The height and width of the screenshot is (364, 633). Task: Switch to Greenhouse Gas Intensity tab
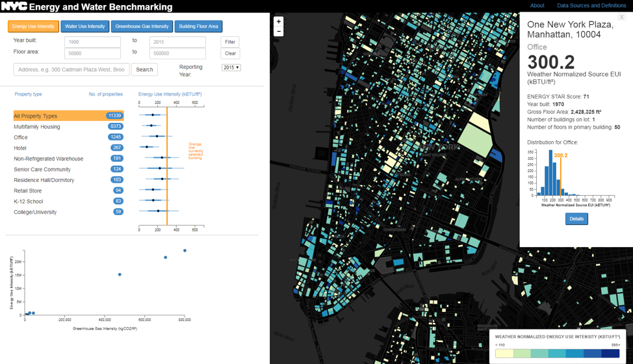coord(142,26)
